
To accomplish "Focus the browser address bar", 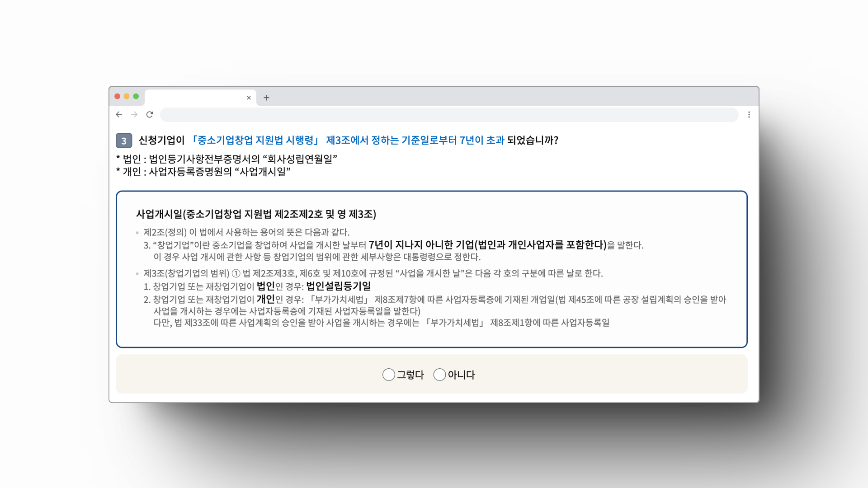I will [x=448, y=115].
